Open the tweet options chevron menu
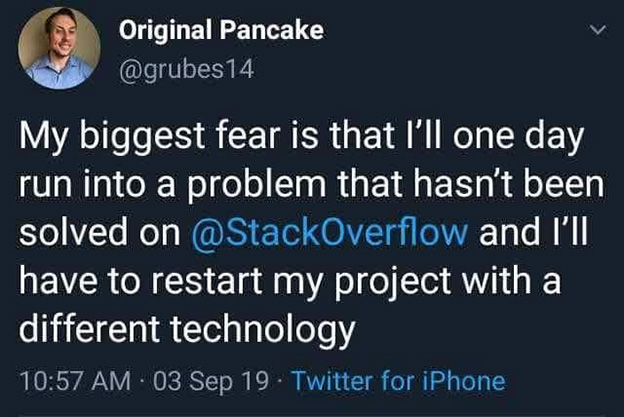Image resolution: width=624 pixels, height=417 pixels. 599,32
